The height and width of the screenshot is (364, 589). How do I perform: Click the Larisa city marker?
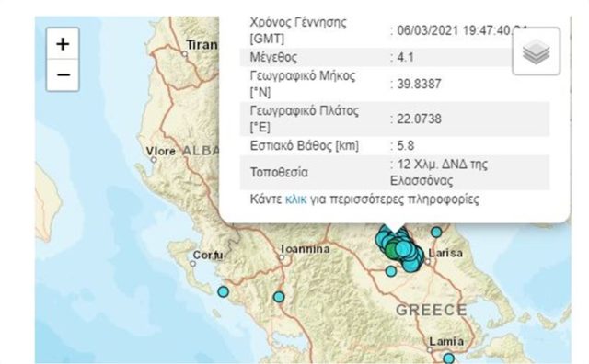tap(427, 262)
